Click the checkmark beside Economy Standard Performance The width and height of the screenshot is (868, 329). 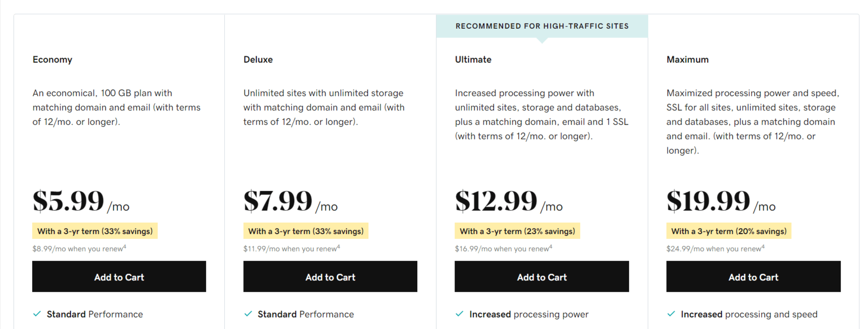click(x=37, y=314)
